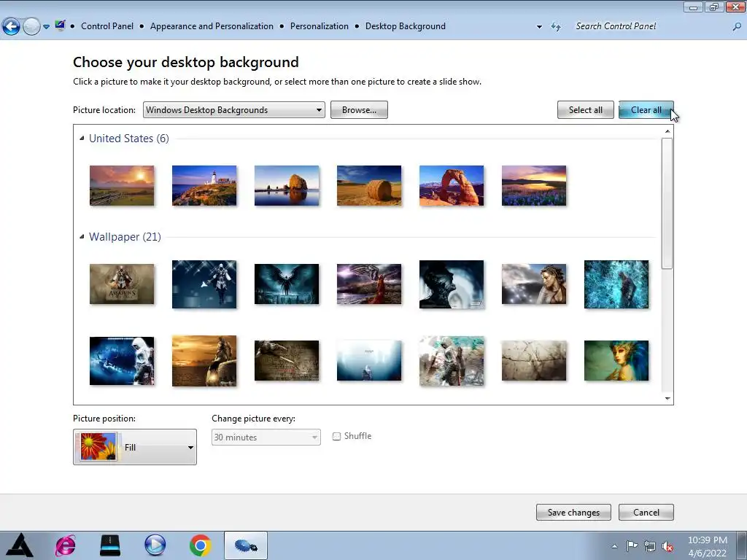747x560 pixels.
Task: Open the Start menu logo on taskbar
Action: (20, 545)
